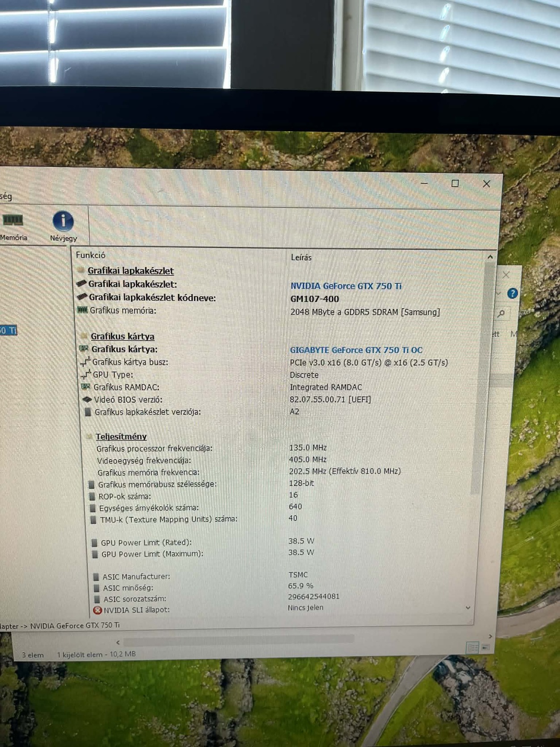Click the Funkció column header
The height and width of the screenshot is (747, 560).
91,255
